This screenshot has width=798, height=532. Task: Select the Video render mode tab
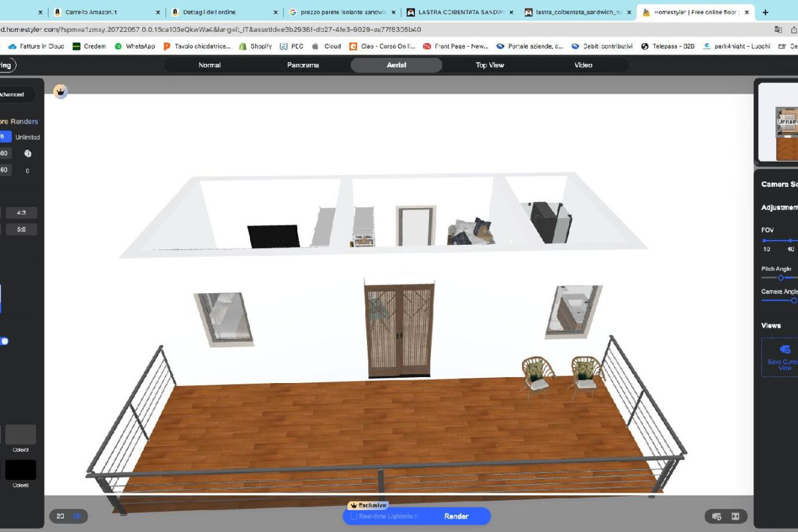point(583,65)
